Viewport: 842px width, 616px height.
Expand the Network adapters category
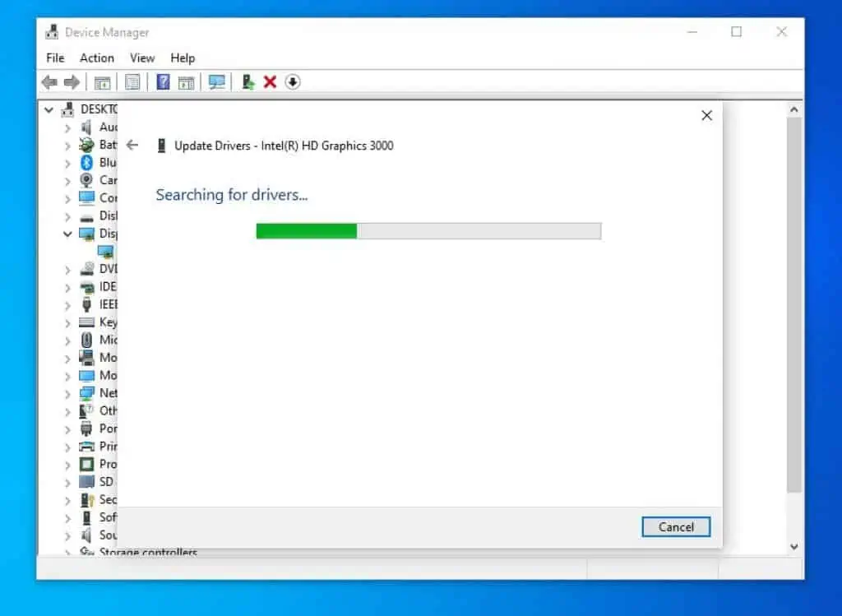click(x=67, y=394)
